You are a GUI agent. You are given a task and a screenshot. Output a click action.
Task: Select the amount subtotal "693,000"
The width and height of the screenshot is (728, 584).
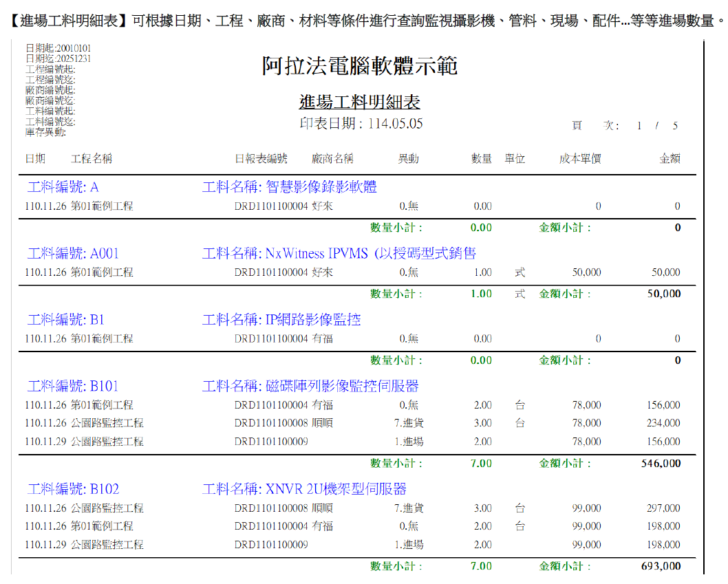click(661, 566)
